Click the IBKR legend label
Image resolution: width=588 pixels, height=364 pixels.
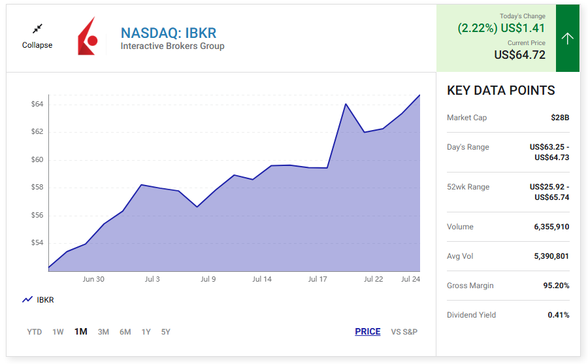coord(45,300)
